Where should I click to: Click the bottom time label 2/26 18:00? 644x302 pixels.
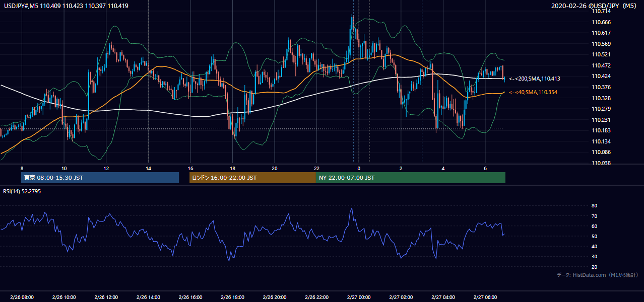point(232,297)
